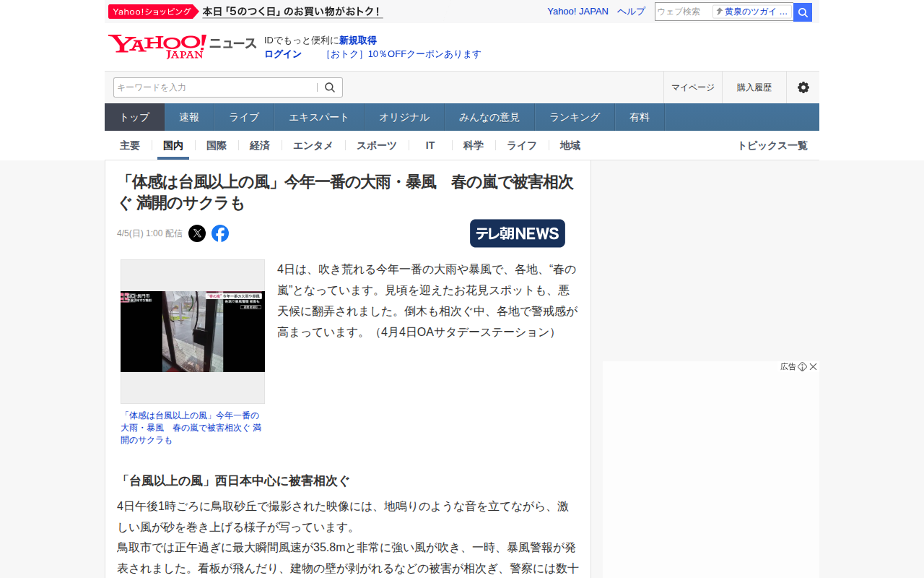Image resolution: width=924 pixels, height=578 pixels.
Task: Open the 国際 category
Action: [217, 145]
